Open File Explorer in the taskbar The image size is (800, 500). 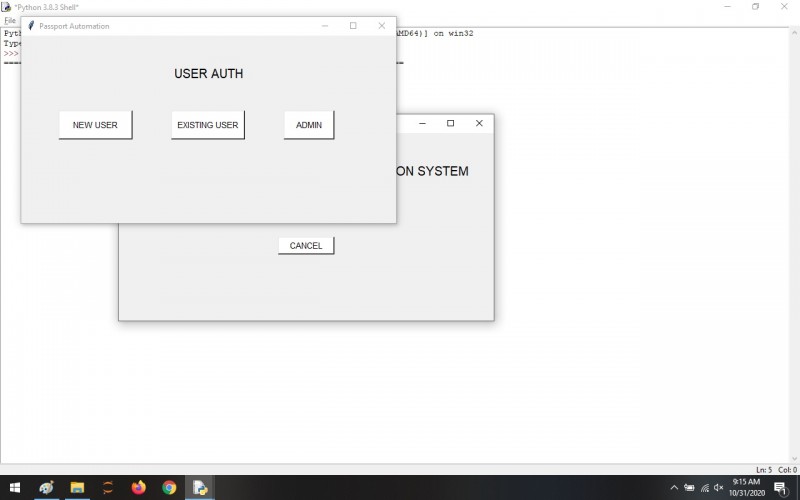click(x=77, y=488)
